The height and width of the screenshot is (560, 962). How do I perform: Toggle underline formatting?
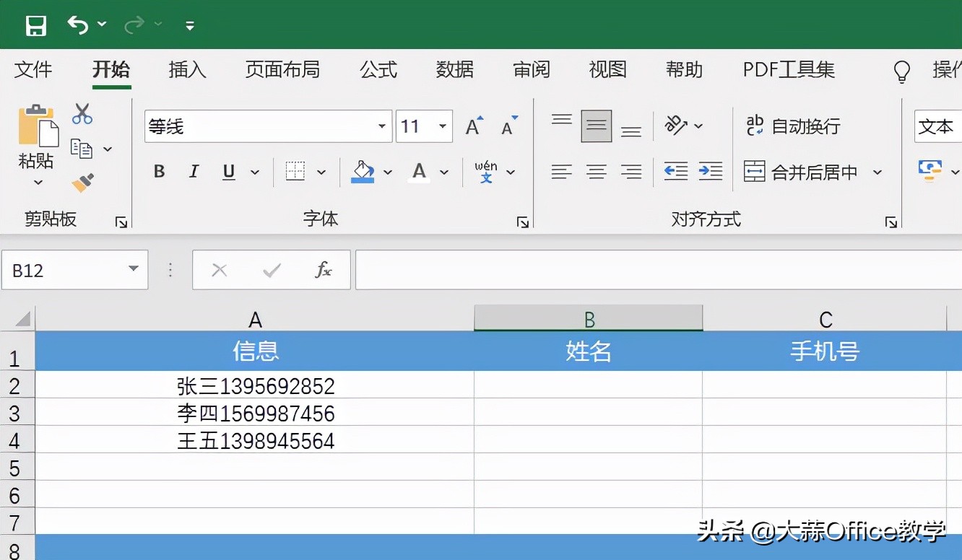click(x=229, y=172)
